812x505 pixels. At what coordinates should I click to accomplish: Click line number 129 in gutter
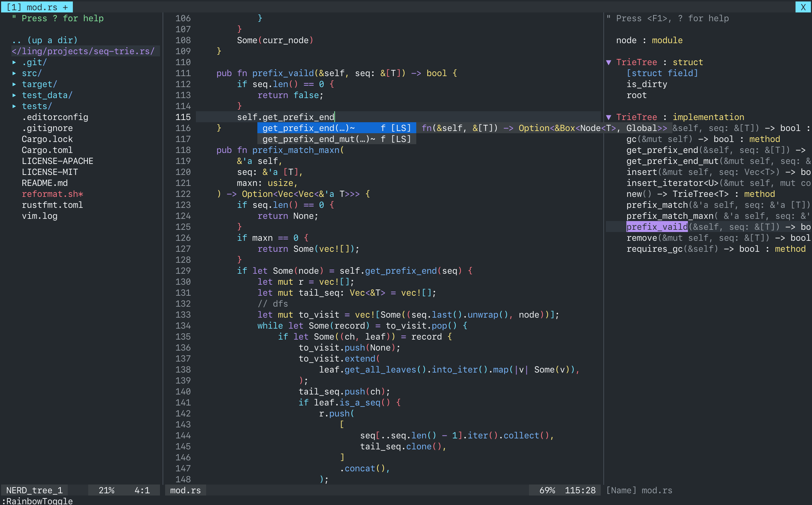(x=183, y=271)
